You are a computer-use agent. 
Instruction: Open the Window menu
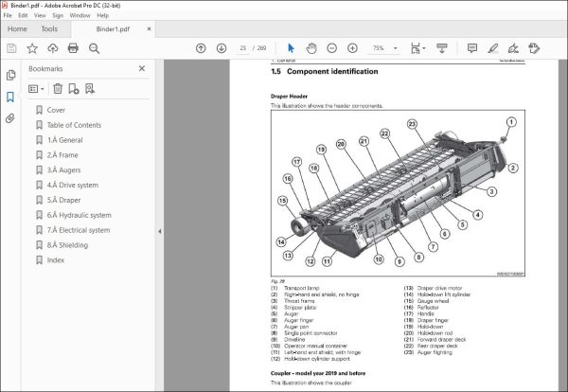80,15
